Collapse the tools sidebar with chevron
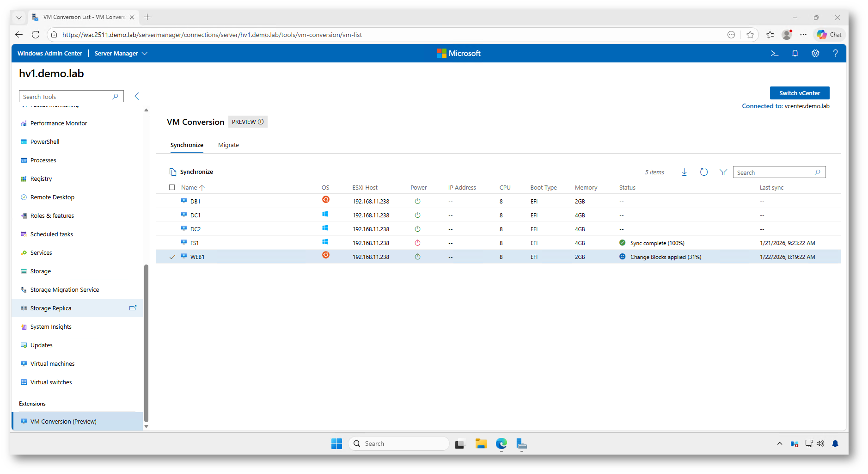Viewport: 868px width, 474px height. (x=137, y=96)
